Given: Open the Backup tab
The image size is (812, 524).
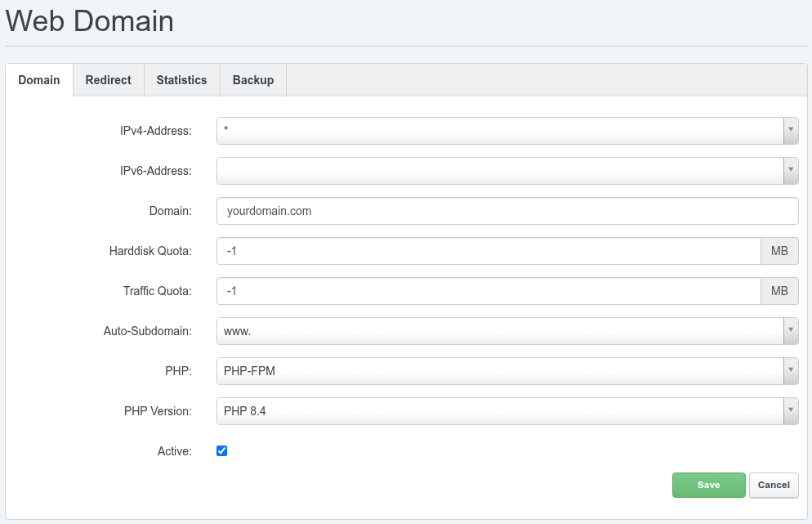Looking at the screenshot, I should [x=253, y=80].
